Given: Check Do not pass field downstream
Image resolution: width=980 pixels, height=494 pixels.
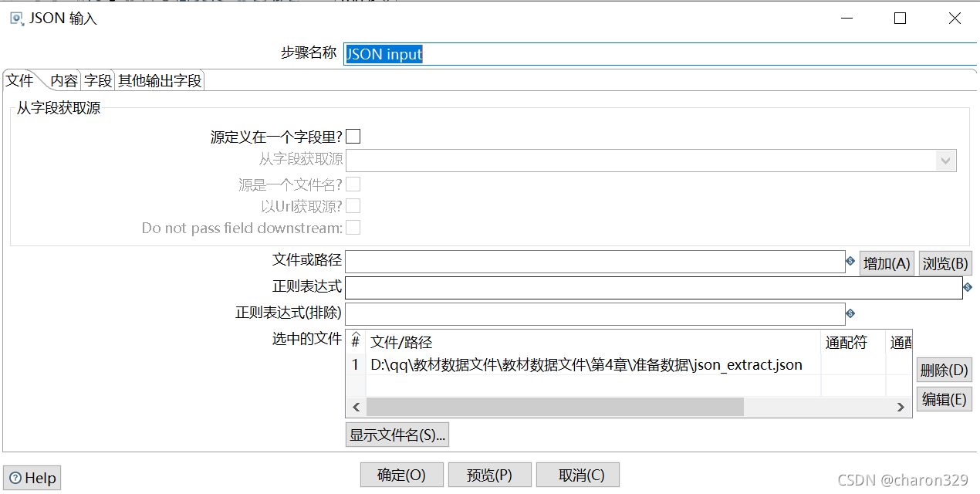Looking at the screenshot, I should [353, 227].
